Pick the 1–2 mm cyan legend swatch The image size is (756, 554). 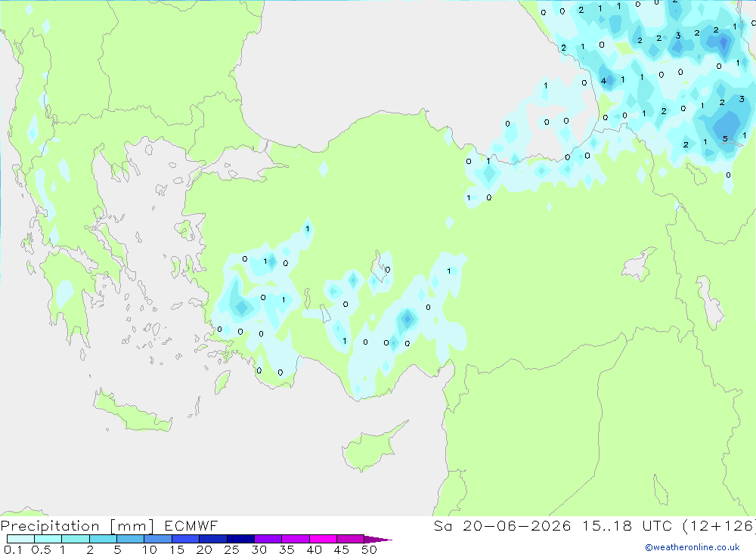pos(75,539)
